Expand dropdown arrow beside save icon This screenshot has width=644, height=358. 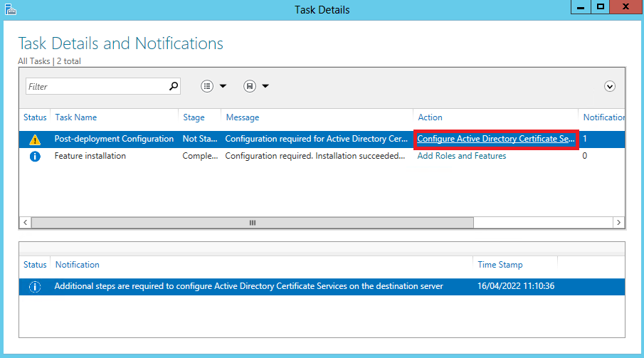coord(265,86)
